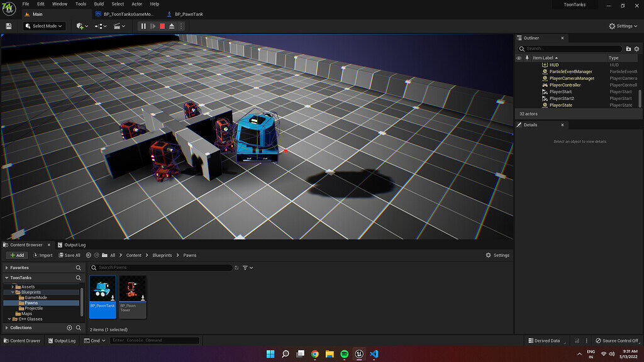The width and height of the screenshot is (644, 362).
Task: Click the Save All button
Action: point(69,255)
